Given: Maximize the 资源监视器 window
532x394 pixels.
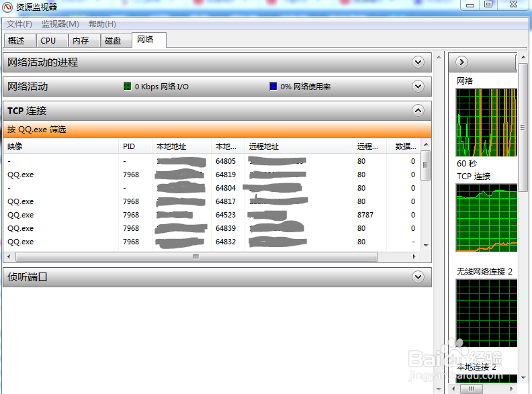Looking at the screenshot, I should coord(488,5).
